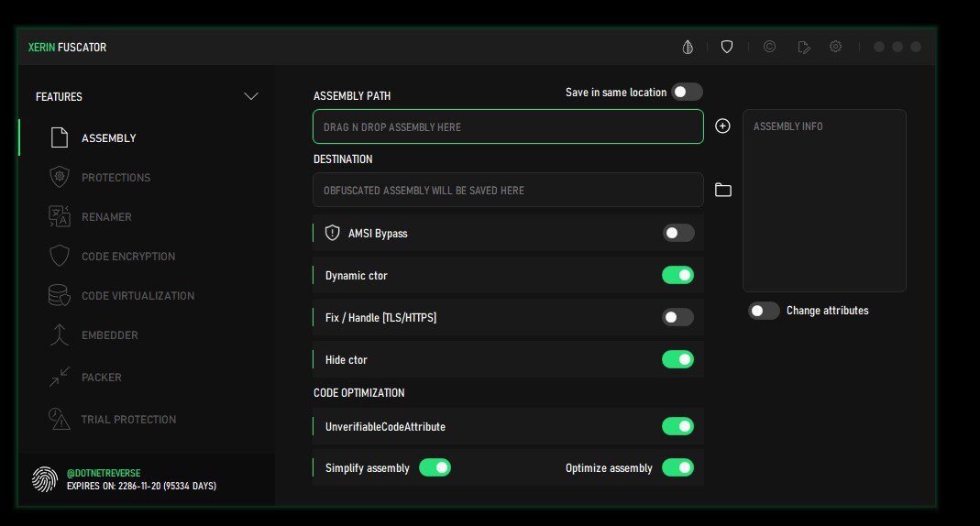980x526 pixels.
Task: Collapse the Features section chevron
Action: click(250, 96)
